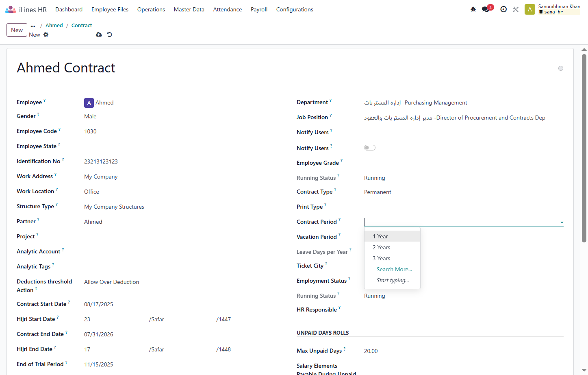Click the breadcrumb ellipsis icon

pyautogui.click(x=33, y=26)
